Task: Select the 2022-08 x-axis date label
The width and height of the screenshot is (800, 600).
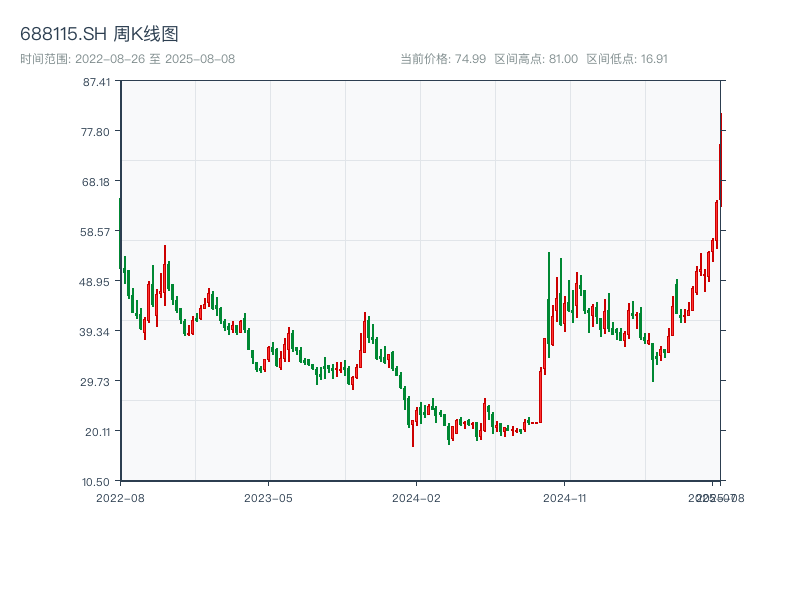Action: click(120, 497)
